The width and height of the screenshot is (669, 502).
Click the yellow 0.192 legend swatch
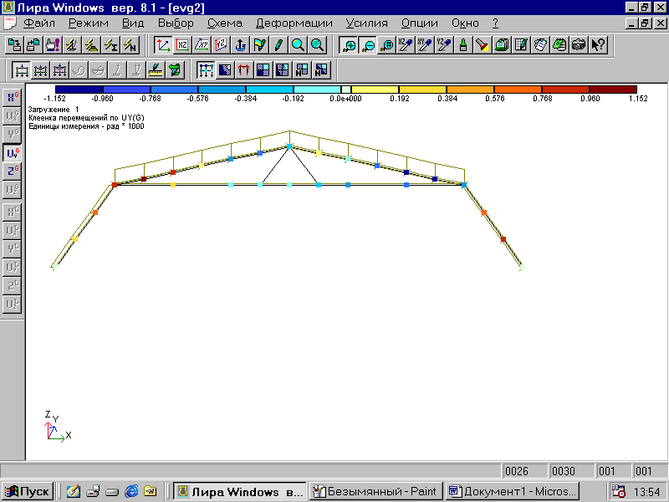pyautogui.click(x=375, y=90)
